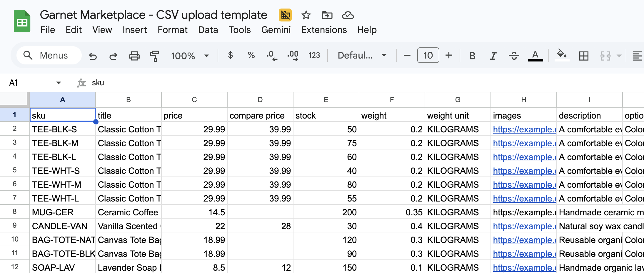The width and height of the screenshot is (644, 273).
Task: Star the spreadsheet
Action: click(x=306, y=15)
